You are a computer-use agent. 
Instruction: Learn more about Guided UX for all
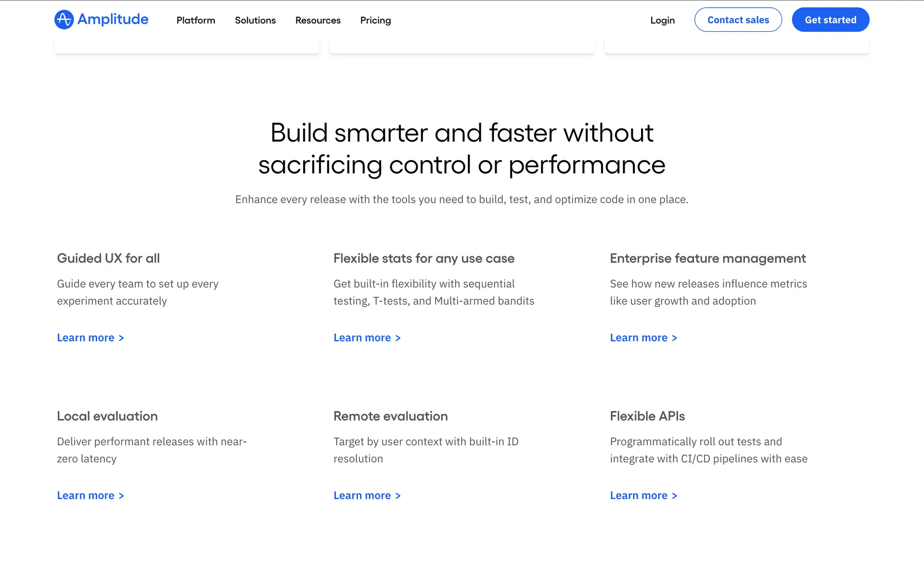[90, 338]
